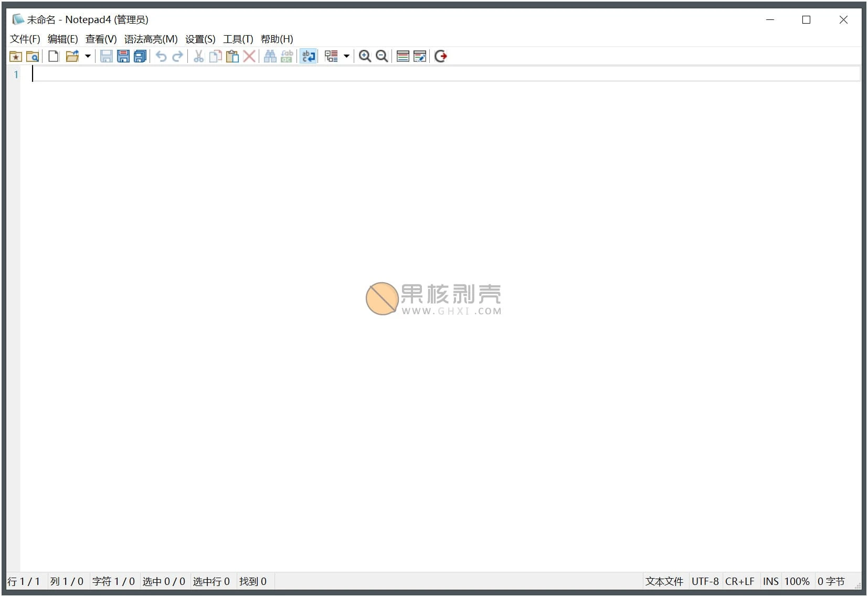The height and width of the screenshot is (597, 868).
Task: Zoom in with magnifier plus icon
Action: tap(365, 56)
